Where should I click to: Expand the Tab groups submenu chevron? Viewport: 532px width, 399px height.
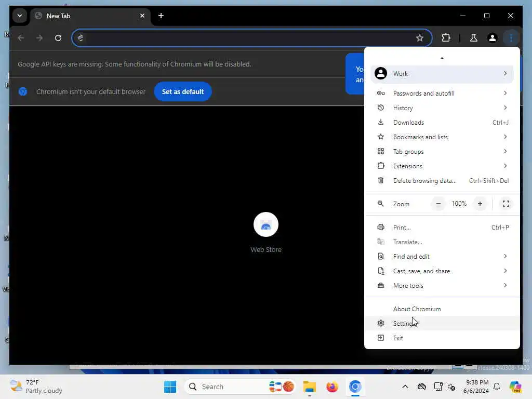tap(505, 151)
